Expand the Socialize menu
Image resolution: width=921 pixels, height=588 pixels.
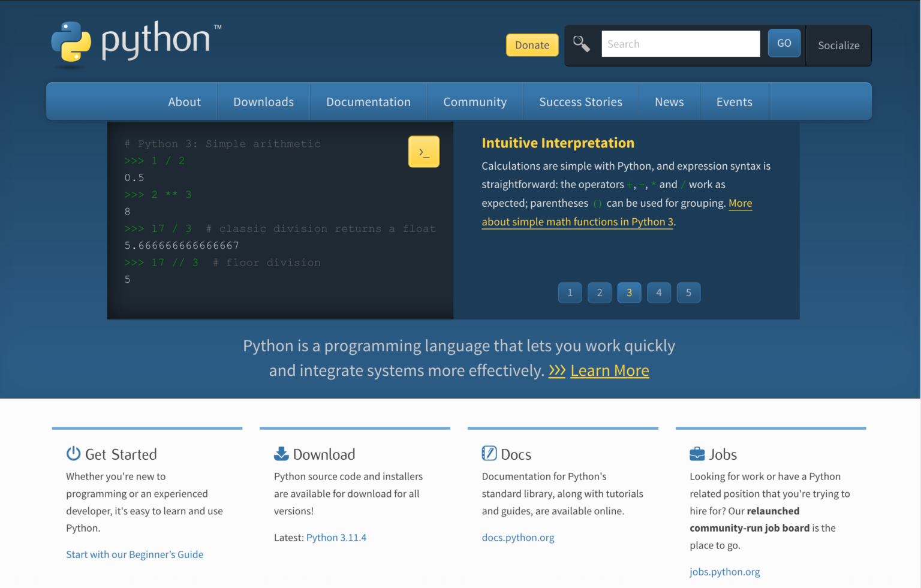(838, 46)
